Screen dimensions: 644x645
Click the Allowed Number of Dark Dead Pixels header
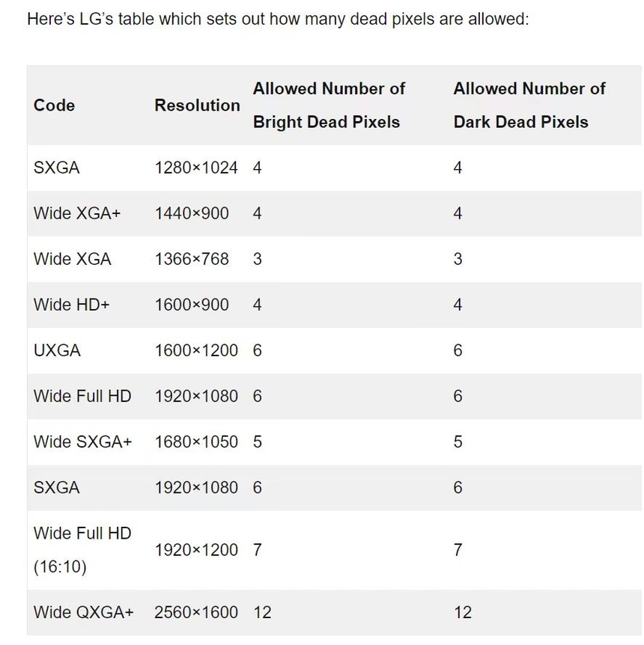pyautogui.click(x=529, y=106)
